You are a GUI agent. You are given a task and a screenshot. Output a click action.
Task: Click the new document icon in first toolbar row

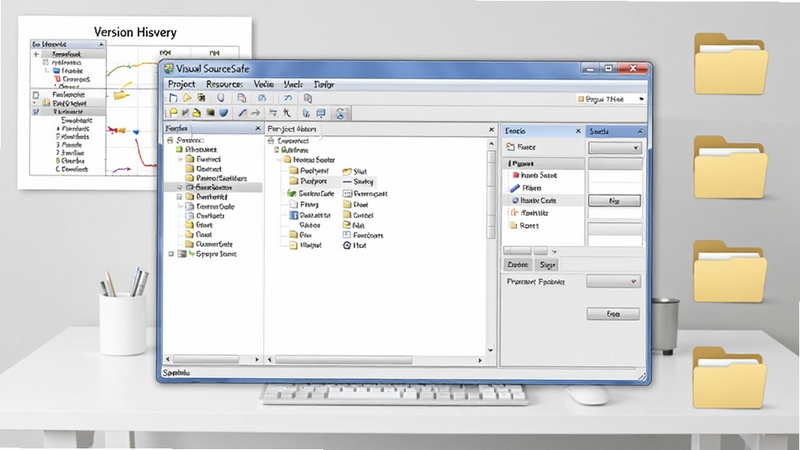pos(173,98)
